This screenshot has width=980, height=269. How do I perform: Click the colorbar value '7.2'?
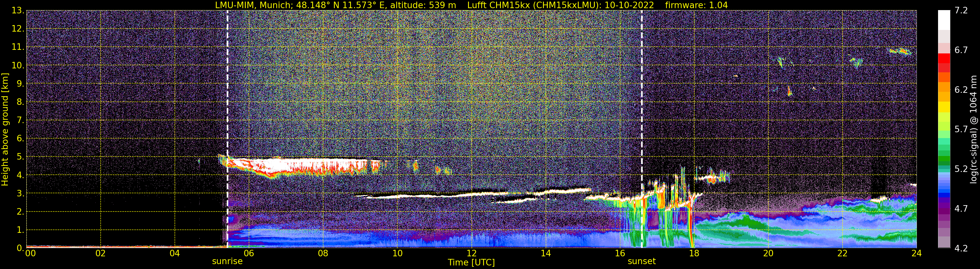pos(961,11)
